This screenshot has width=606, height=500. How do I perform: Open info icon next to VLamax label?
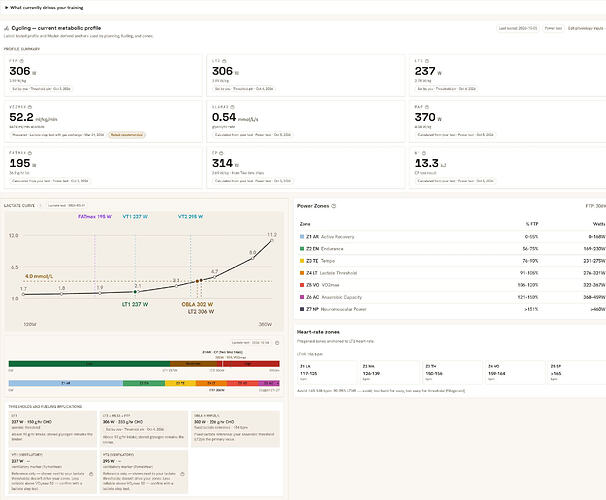[x=232, y=107]
